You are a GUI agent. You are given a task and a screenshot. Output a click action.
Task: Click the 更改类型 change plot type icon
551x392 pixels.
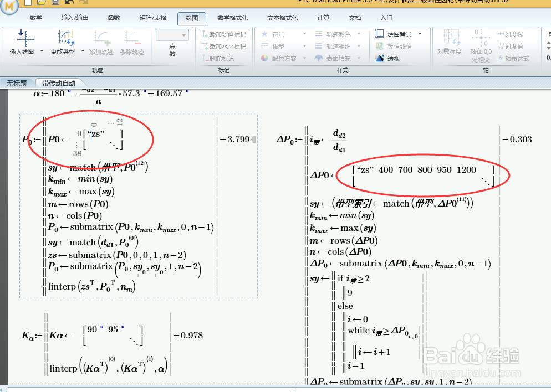[x=66, y=38]
